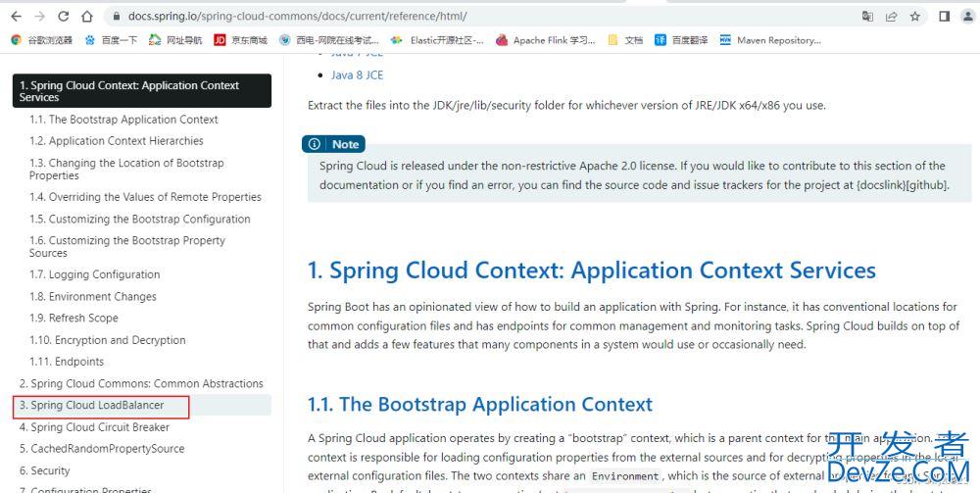Go back to the previous page
This screenshot has width=980, height=493.
[x=17, y=17]
